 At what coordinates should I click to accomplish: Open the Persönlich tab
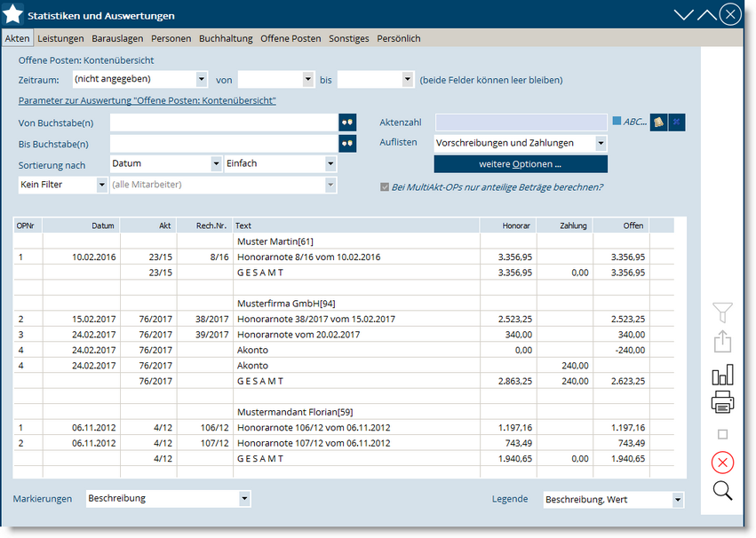399,38
